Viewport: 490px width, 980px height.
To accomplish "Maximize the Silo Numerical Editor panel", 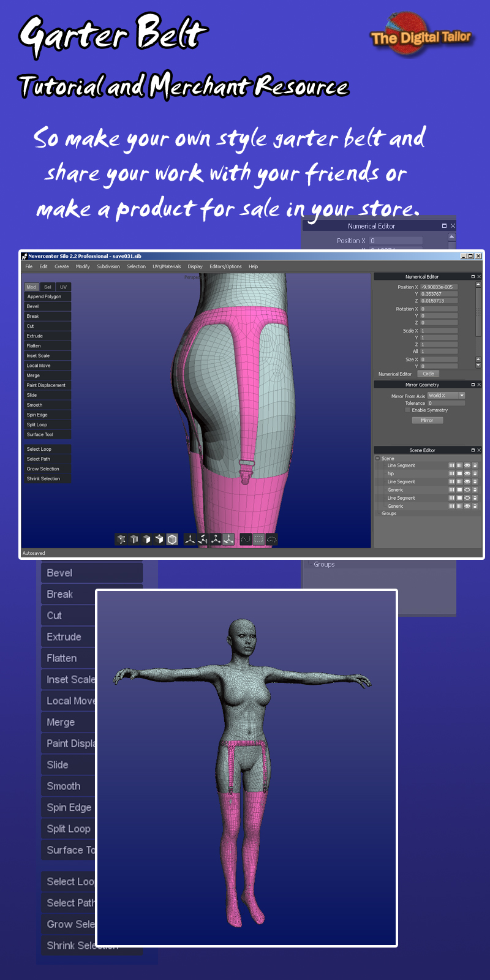I will (473, 277).
